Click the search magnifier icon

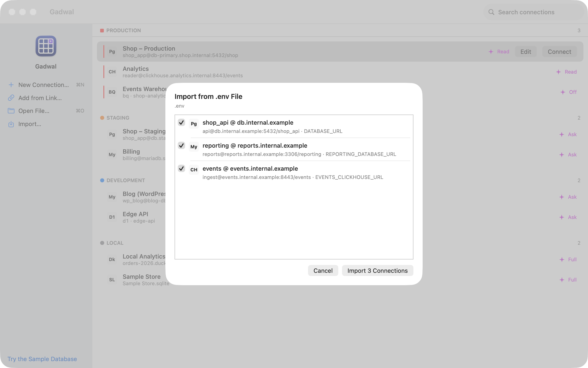click(491, 12)
